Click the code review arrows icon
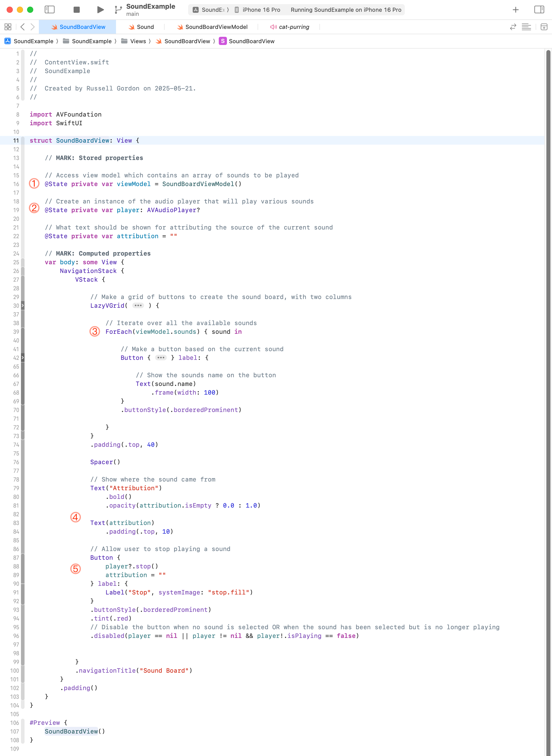 513,27
